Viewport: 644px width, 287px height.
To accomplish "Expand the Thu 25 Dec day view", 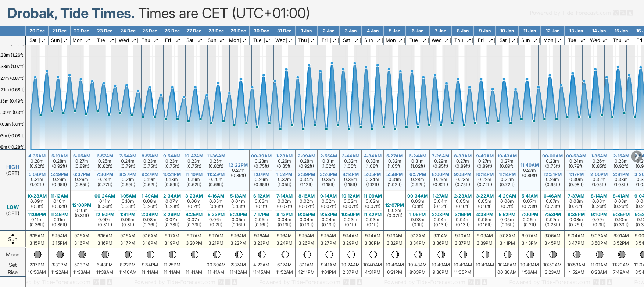I will [x=156, y=40].
